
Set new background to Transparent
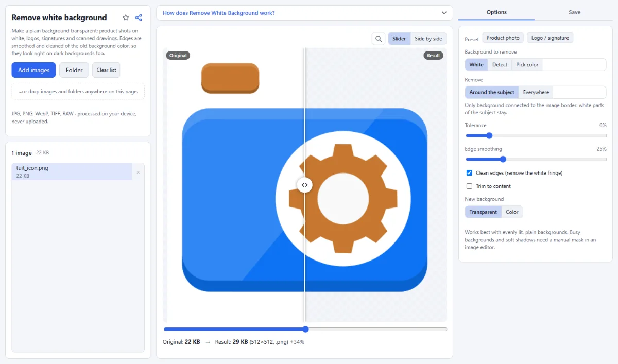click(483, 212)
